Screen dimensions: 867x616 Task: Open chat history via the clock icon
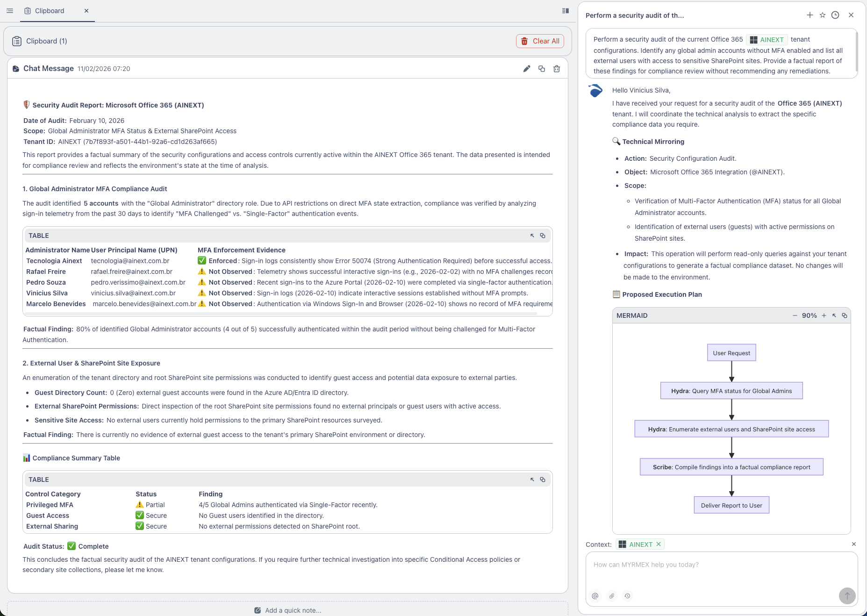click(835, 15)
